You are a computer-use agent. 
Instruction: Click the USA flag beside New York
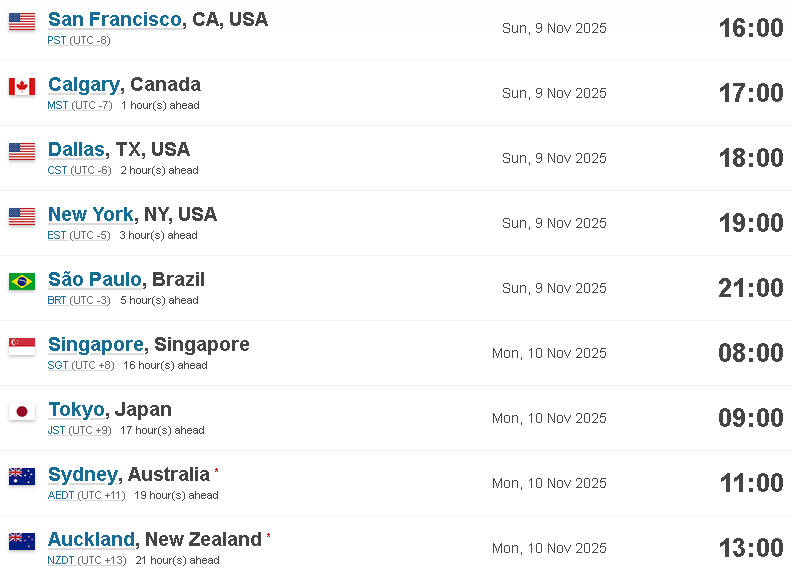[22, 217]
